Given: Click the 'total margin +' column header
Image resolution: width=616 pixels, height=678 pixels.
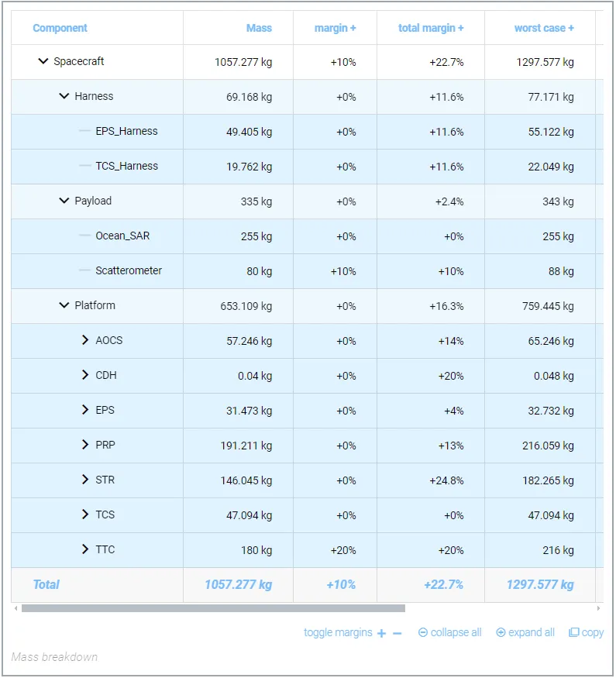Looking at the screenshot, I should coord(431,28).
